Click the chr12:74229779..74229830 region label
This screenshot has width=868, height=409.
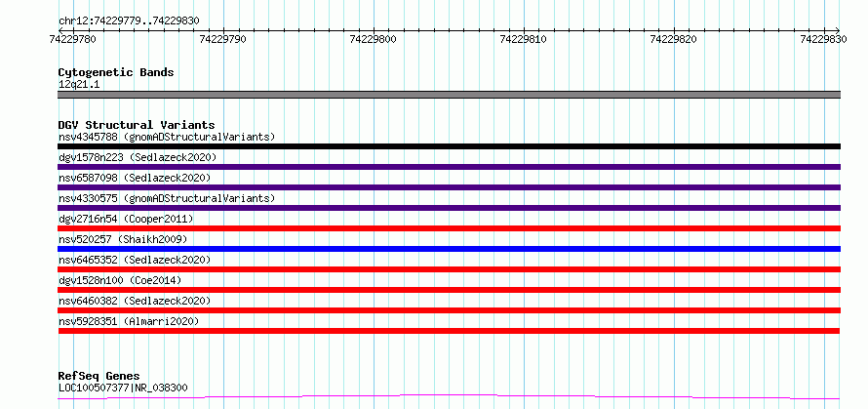click(129, 20)
